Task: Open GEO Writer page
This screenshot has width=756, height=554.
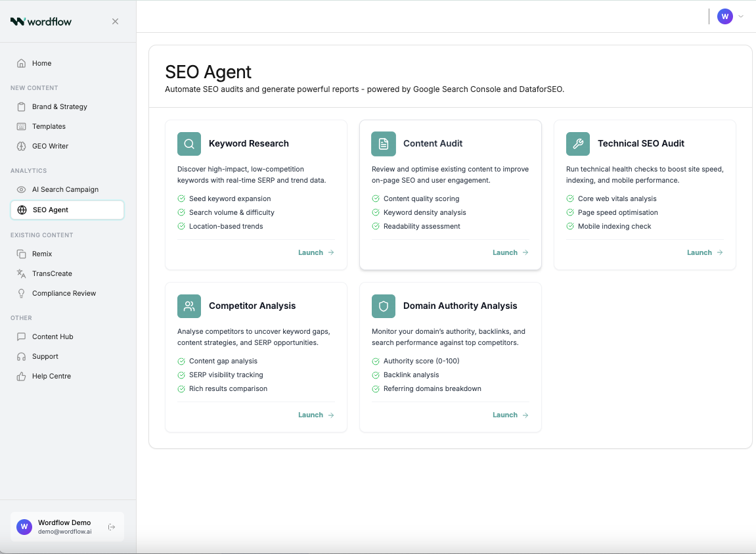Action: pos(68,146)
